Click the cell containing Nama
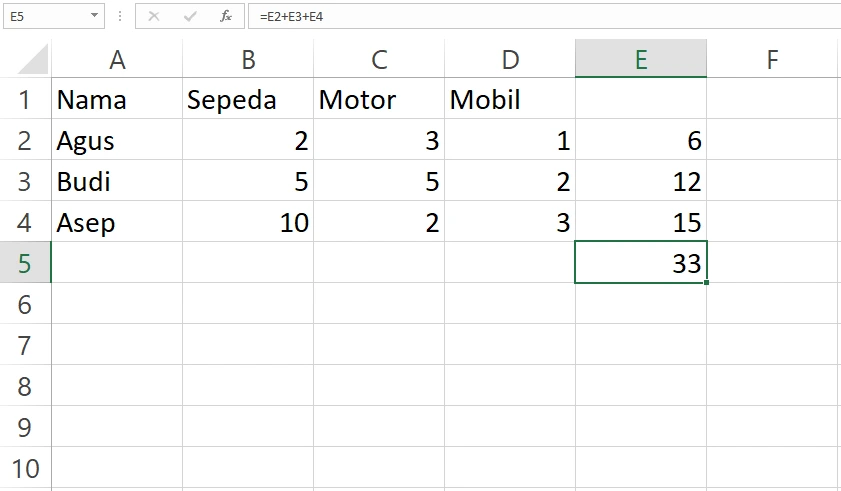Screen dimensions: 841x491 click(117, 99)
